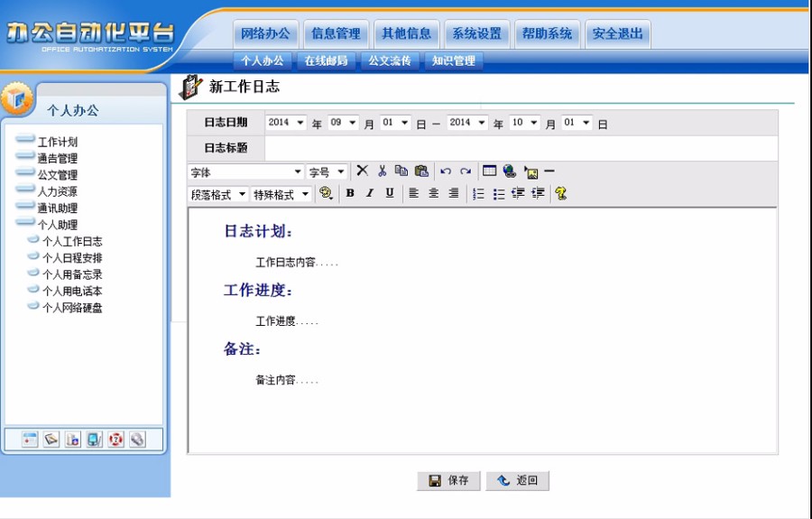Click the 返回 back button
The height and width of the screenshot is (519, 812).
[517, 481]
